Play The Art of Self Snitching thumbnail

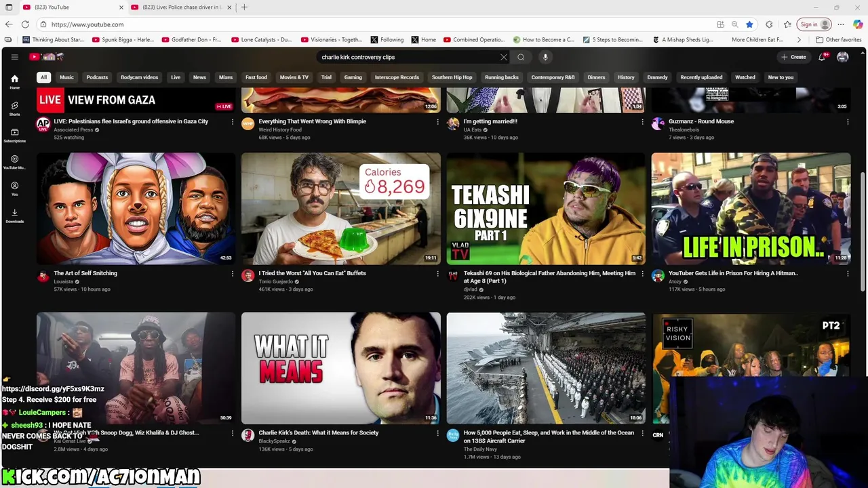136,208
